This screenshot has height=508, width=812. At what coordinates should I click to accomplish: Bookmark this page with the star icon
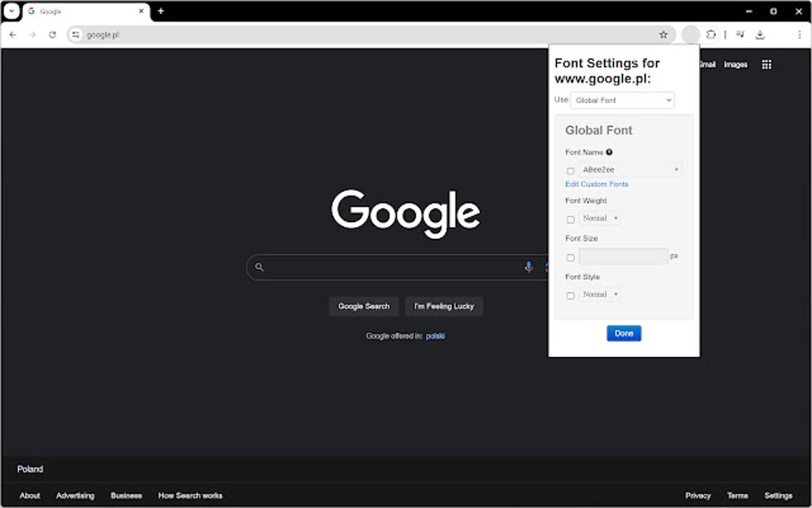coord(663,34)
